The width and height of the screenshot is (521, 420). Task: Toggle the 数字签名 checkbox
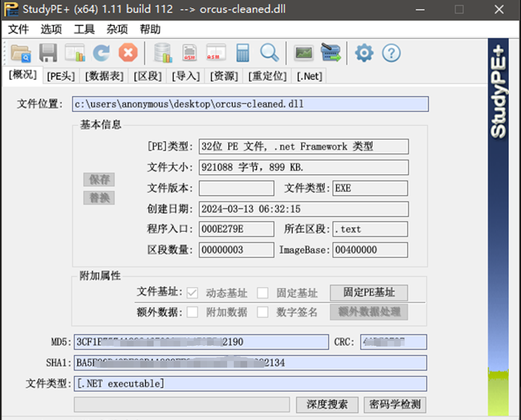[263, 312]
